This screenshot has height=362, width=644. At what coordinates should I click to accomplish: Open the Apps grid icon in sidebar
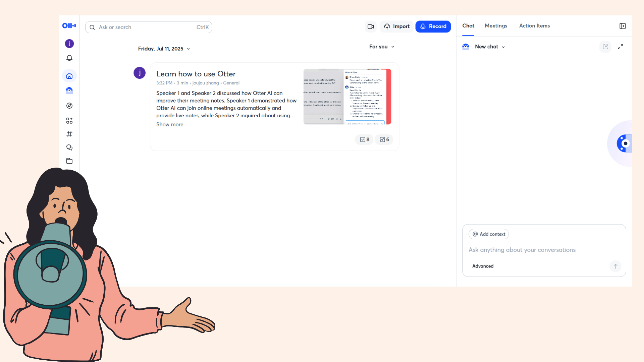pos(69,121)
